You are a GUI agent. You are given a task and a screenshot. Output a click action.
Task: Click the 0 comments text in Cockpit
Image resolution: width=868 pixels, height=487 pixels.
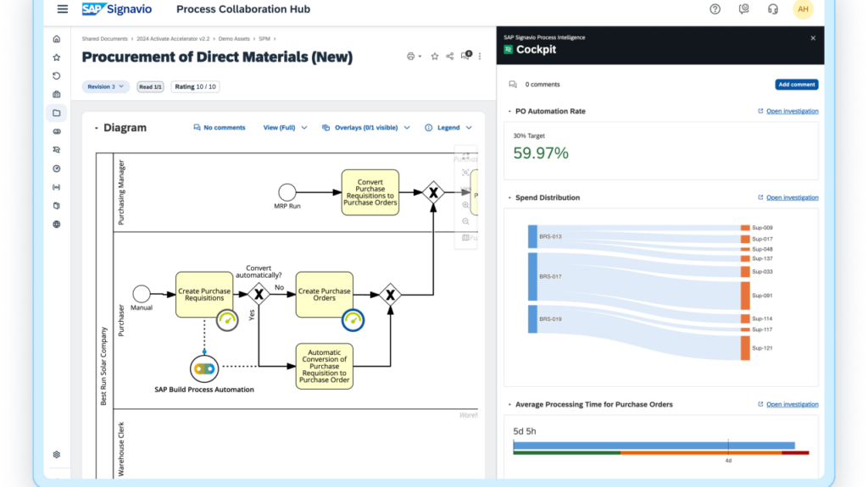[542, 85]
